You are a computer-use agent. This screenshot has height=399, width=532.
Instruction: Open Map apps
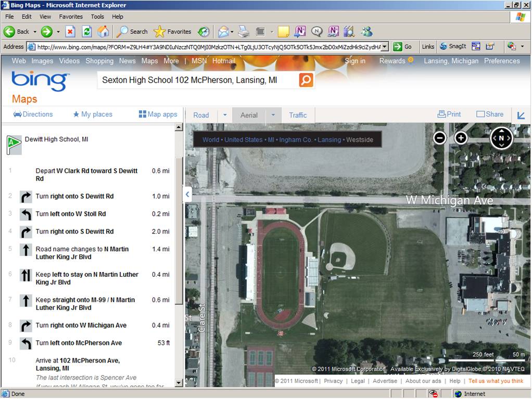click(158, 114)
